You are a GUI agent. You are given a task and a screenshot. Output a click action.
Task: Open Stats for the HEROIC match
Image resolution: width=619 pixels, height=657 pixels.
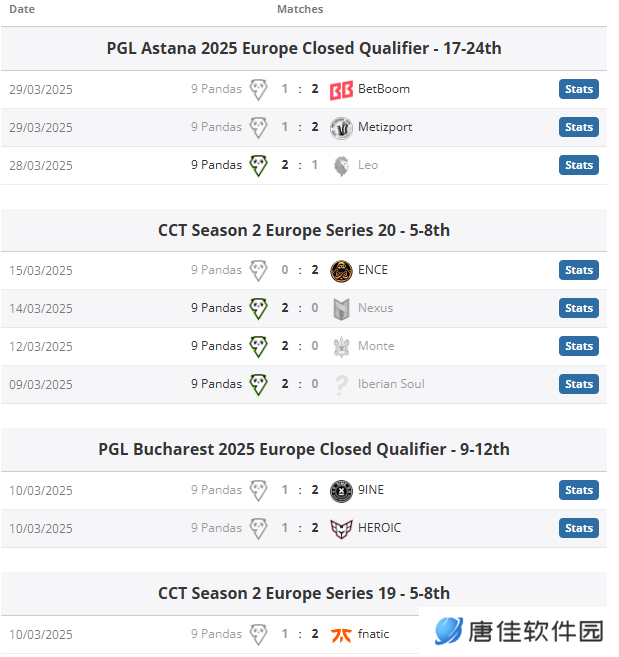pyautogui.click(x=578, y=528)
